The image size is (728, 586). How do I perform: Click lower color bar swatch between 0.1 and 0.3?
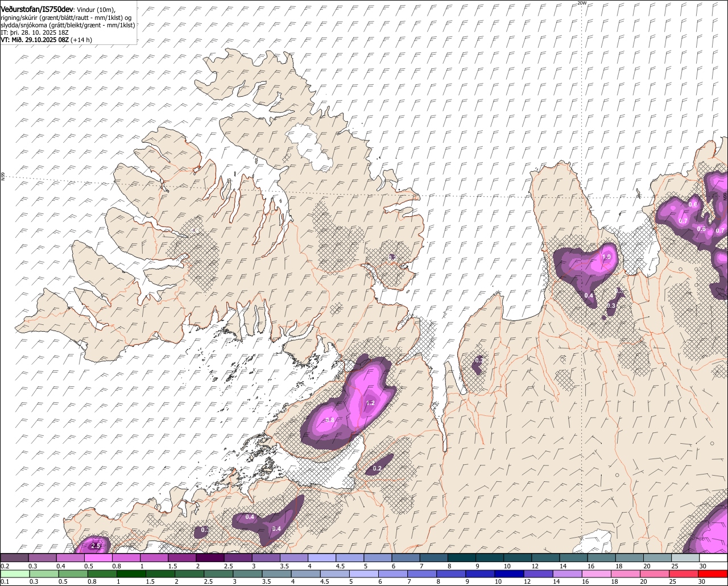tap(15, 573)
